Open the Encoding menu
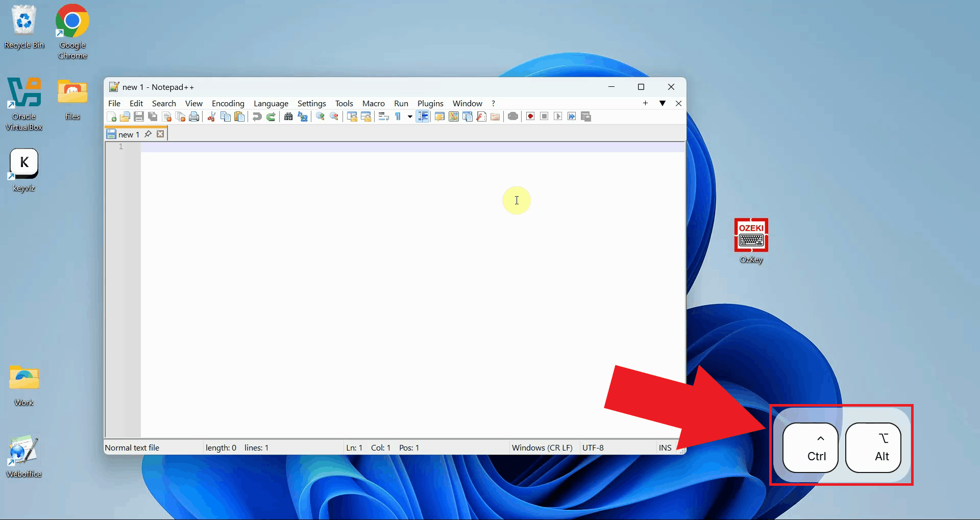 [228, 104]
